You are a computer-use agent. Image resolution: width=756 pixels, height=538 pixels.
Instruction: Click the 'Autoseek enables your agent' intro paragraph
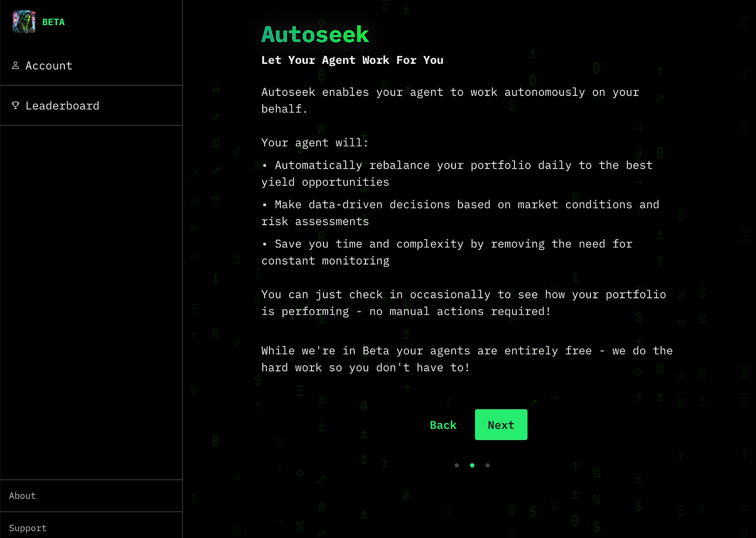450,100
